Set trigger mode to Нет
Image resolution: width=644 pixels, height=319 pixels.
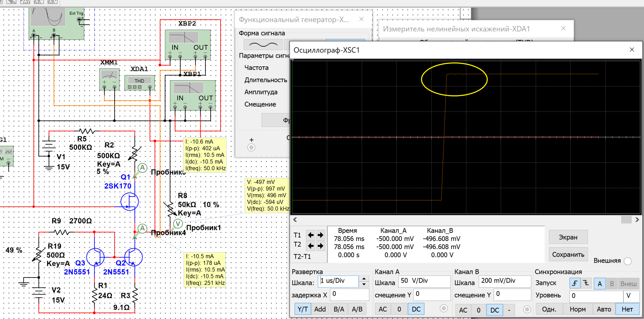pyautogui.click(x=627, y=309)
